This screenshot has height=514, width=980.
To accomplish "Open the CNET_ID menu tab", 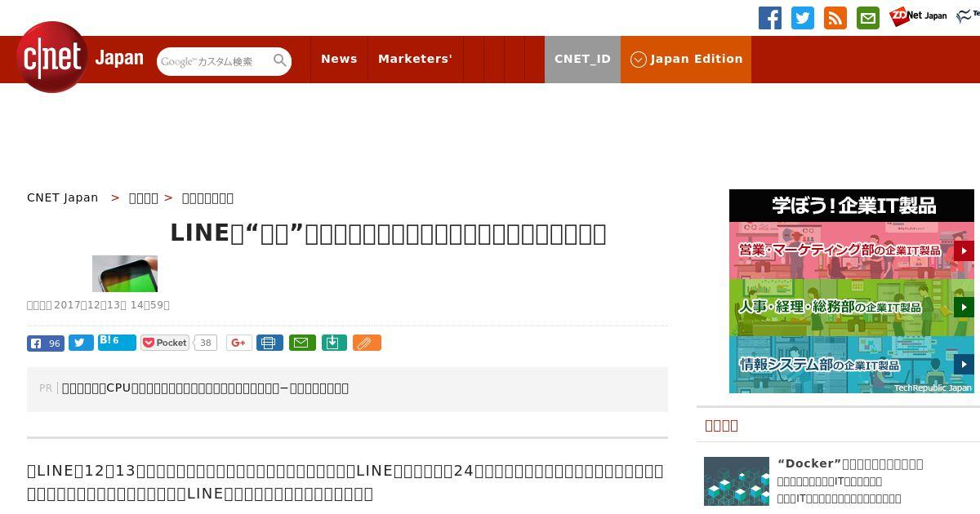I will click(x=582, y=59).
